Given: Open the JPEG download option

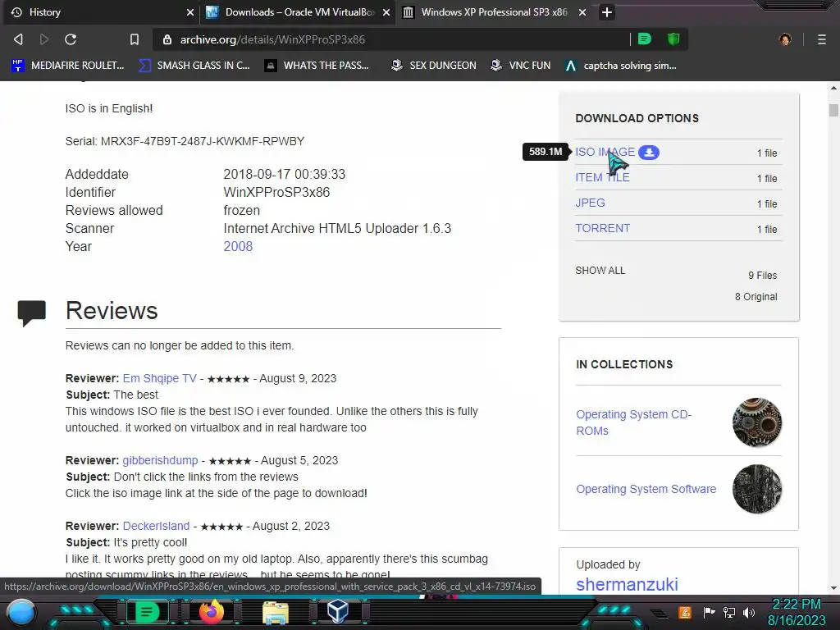Looking at the screenshot, I should [590, 203].
